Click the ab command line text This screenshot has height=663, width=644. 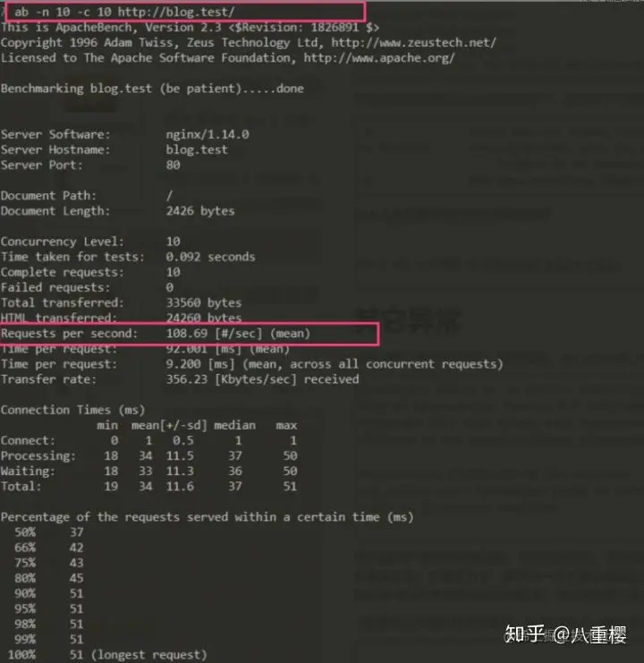tap(124, 12)
